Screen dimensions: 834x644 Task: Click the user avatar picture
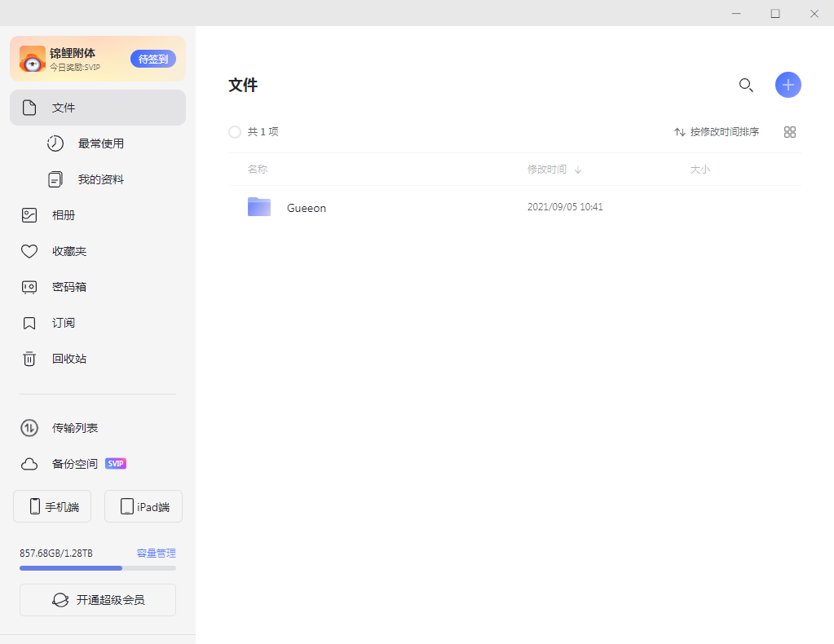click(33, 59)
